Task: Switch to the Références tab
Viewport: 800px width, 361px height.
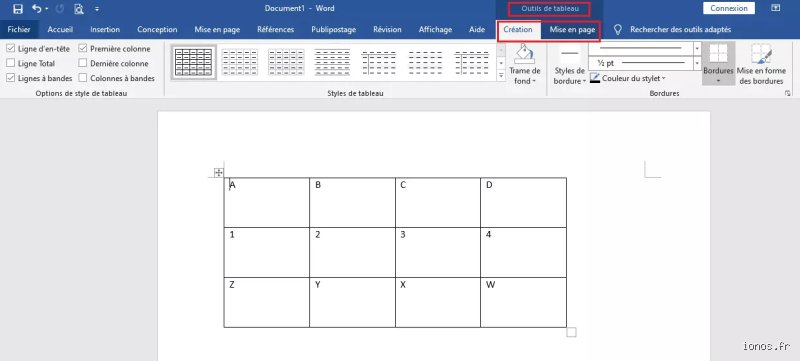Action: [276, 30]
